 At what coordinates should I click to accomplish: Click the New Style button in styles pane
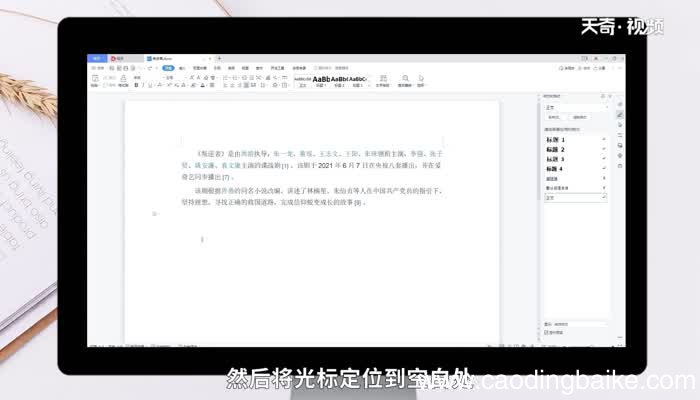point(554,117)
